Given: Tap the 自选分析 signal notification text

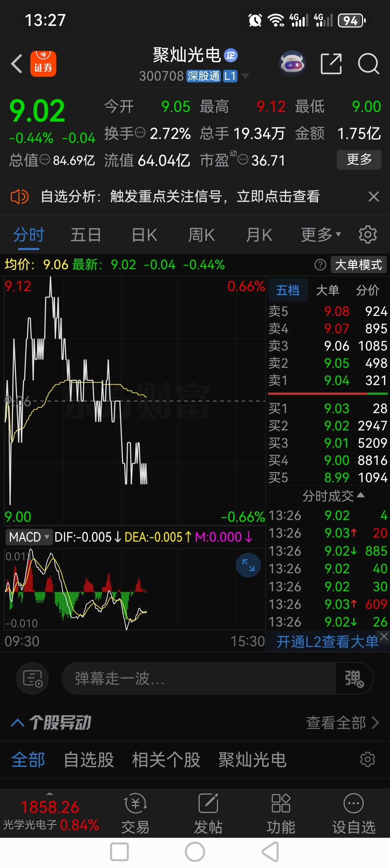Looking at the screenshot, I should [180, 196].
